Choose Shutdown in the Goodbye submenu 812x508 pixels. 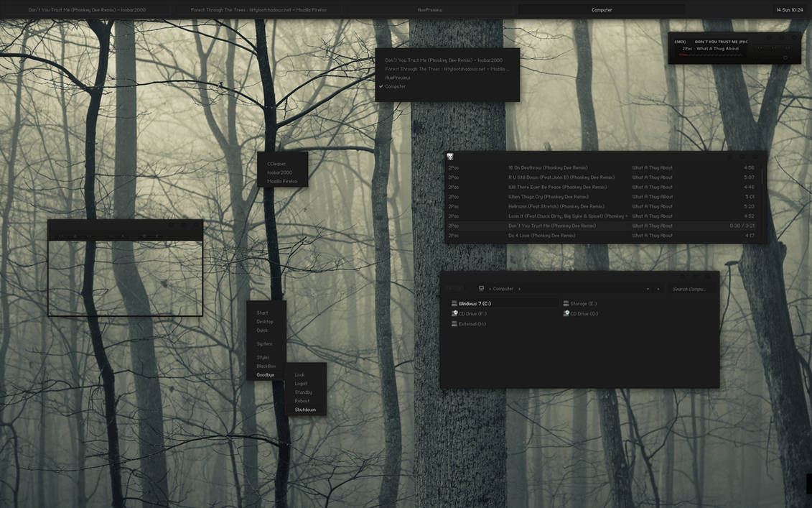306,410
